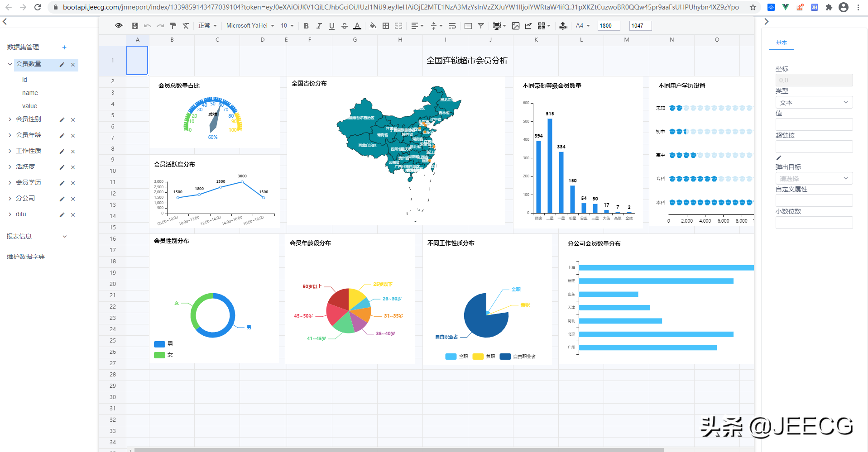868x452 pixels.
Task: Expand the 会员年龄 dataset node
Action: pyautogui.click(x=10, y=135)
